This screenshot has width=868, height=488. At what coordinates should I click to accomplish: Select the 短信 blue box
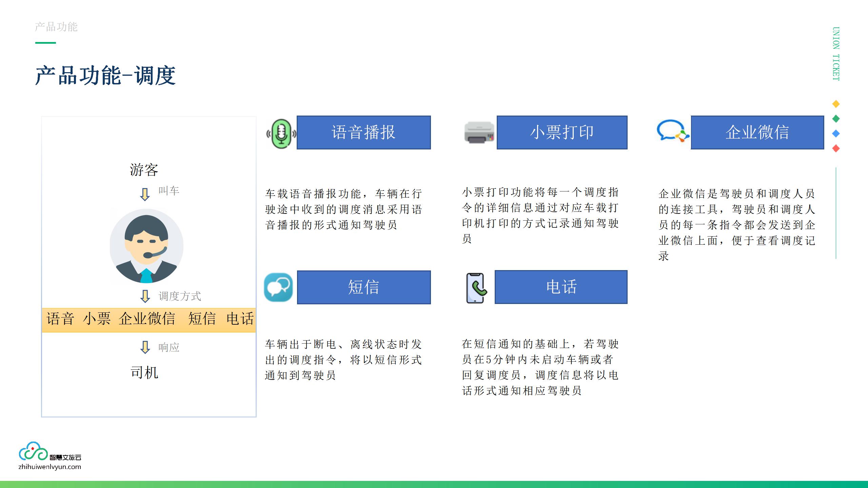364,287
